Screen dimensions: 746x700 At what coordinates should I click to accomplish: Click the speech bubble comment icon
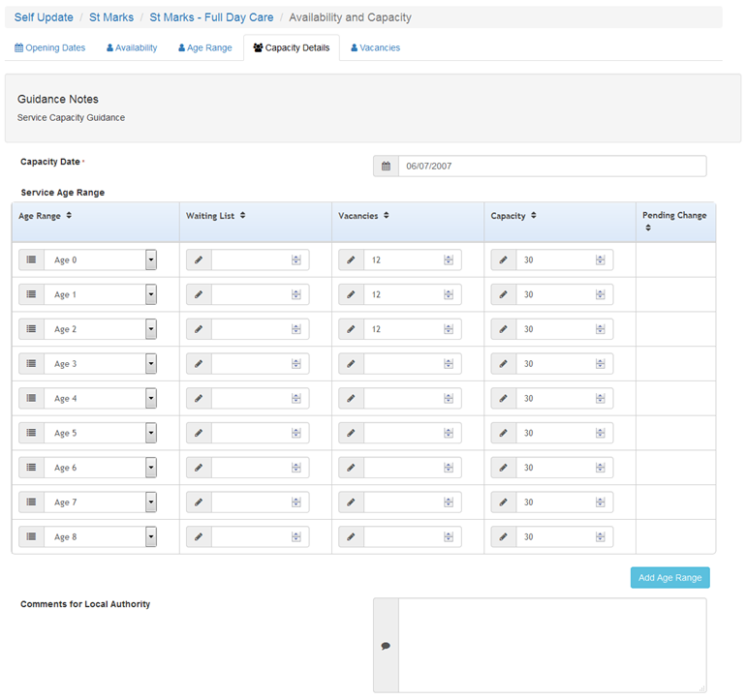tap(386, 646)
